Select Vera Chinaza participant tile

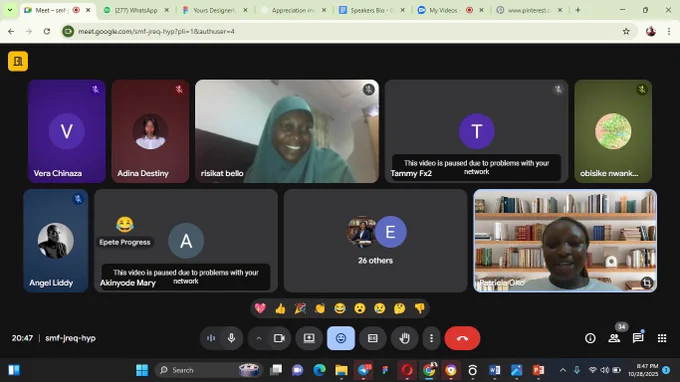pos(66,131)
